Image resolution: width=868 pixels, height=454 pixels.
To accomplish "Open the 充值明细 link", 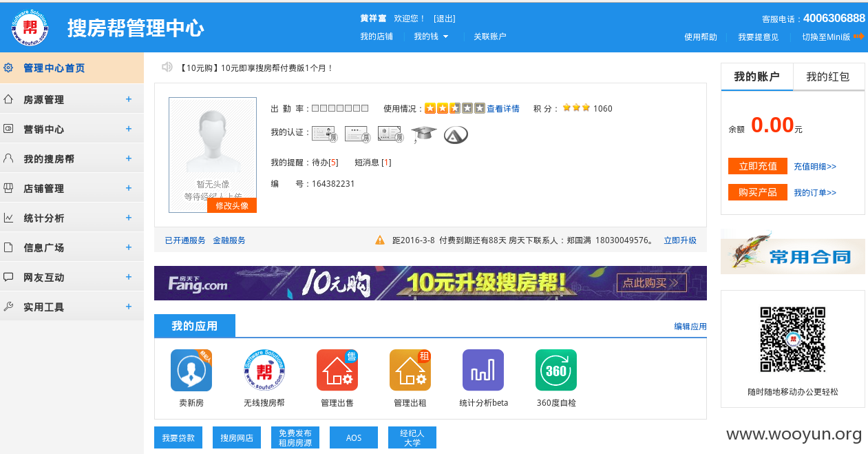I will coord(815,166).
